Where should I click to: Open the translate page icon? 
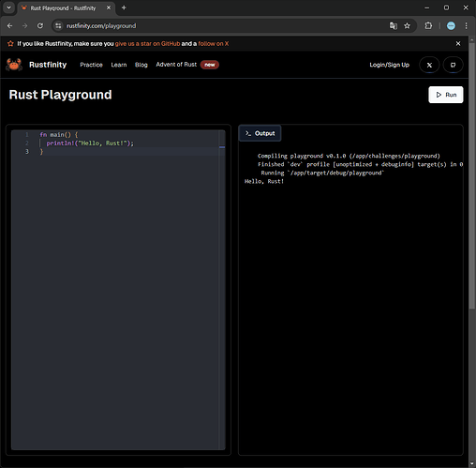click(394, 26)
